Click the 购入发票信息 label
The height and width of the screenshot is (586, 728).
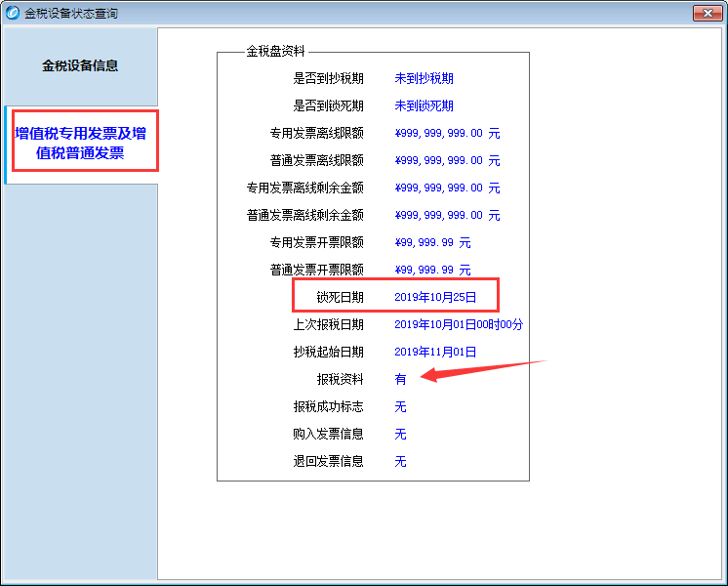click(328, 434)
